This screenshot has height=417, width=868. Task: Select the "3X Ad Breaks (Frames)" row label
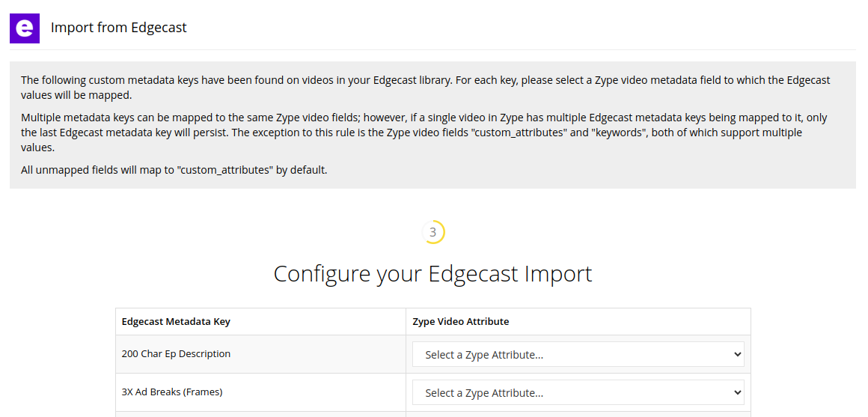[x=172, y=392]
